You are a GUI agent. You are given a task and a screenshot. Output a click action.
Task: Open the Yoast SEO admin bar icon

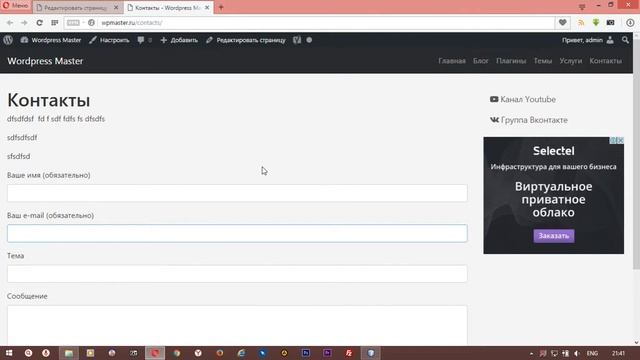(x=297, y=40)
